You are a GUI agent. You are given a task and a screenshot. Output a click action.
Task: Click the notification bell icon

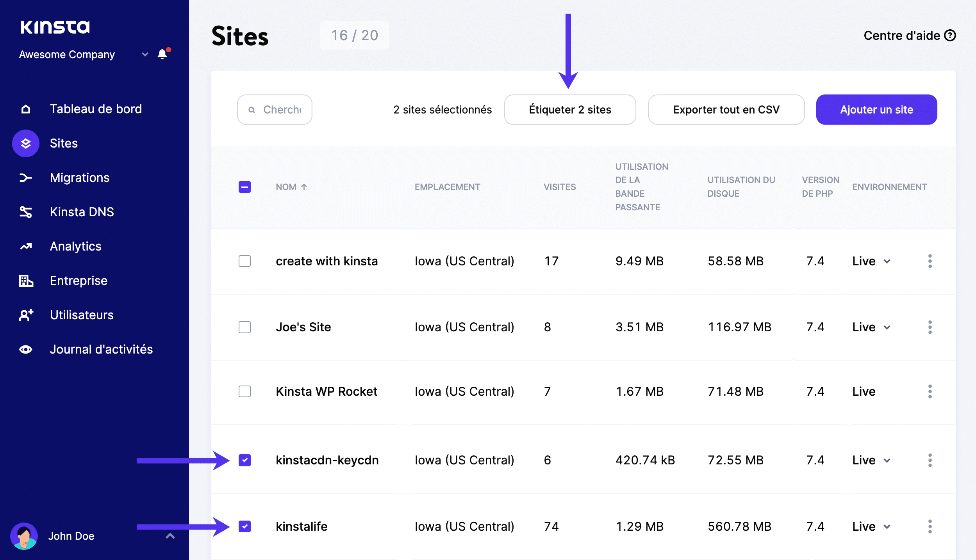pos(162,54)
